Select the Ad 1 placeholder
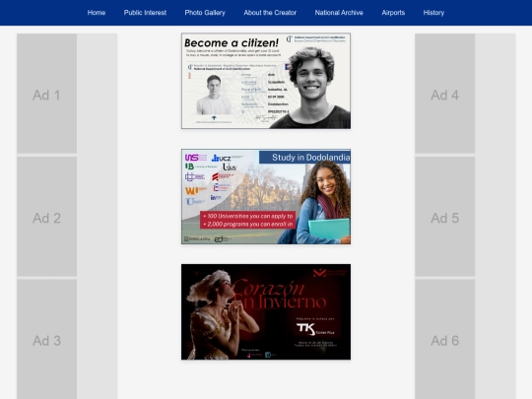 [47, 94]
